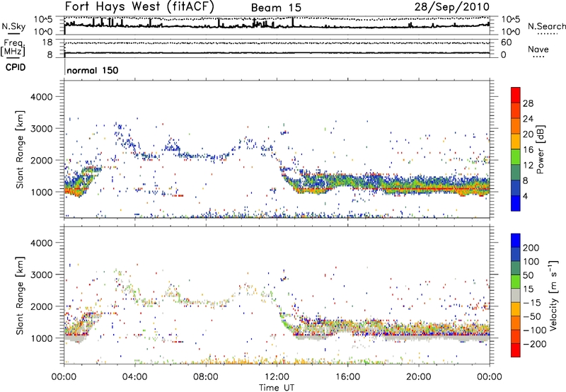Click the "-100" Velocity colorbar label
The width and height of the screenshot is (566, 392).
coord(535,330)
